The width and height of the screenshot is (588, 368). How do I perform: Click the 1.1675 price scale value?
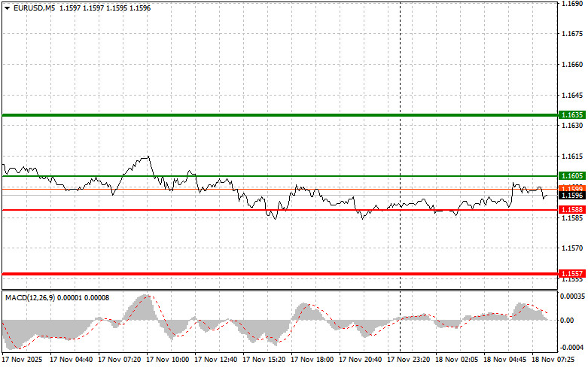pos(572,34)
